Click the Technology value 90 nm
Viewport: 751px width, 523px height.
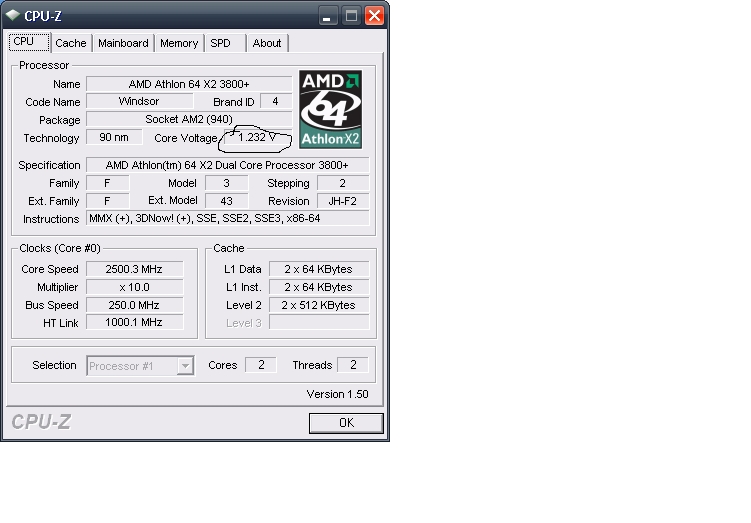[114, 137]
